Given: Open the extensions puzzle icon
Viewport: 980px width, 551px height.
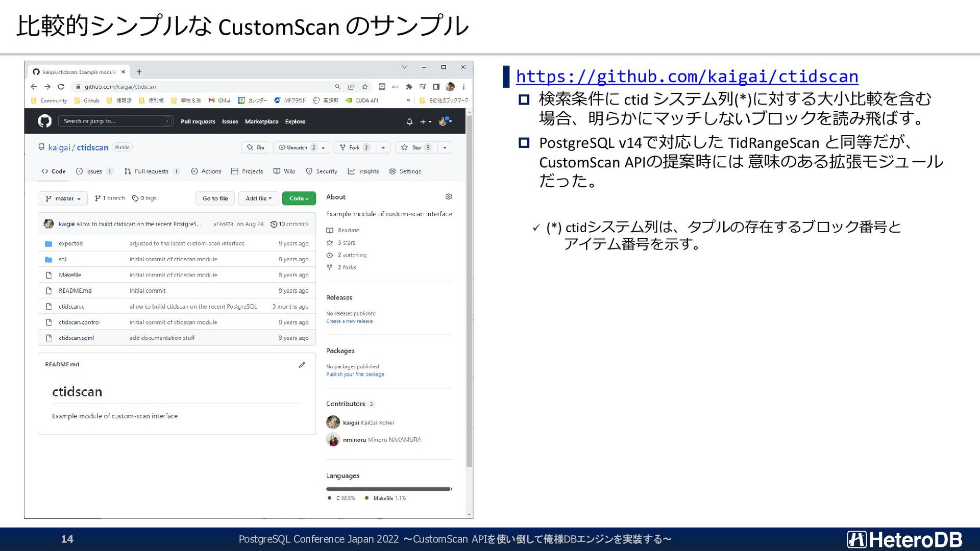Looking at the screenshot, I should point(409,87).
